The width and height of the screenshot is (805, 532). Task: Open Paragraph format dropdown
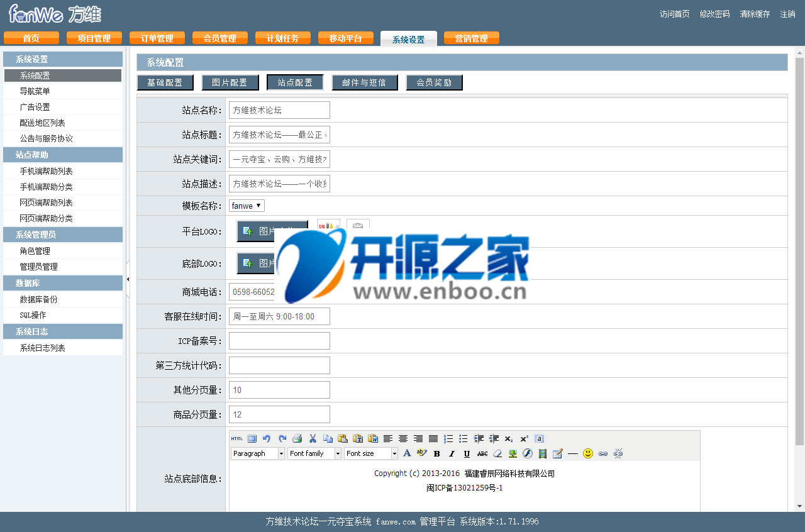click(x=258, y=453)
